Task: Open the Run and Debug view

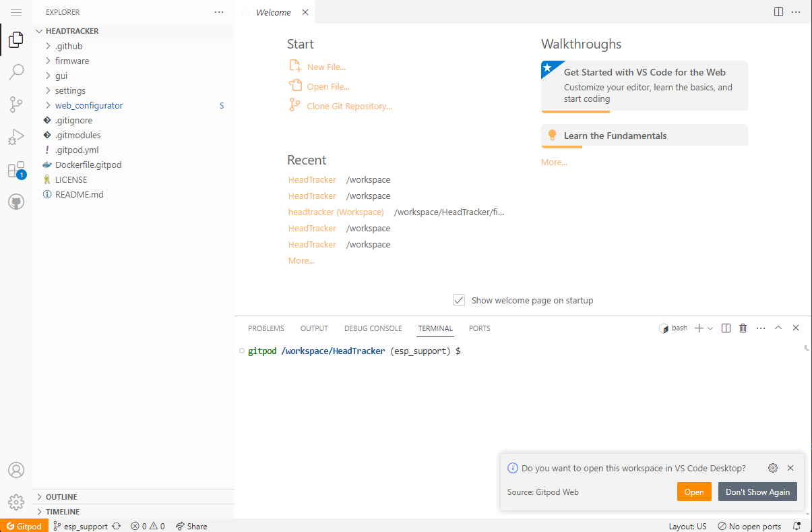Action: [16, 137]
